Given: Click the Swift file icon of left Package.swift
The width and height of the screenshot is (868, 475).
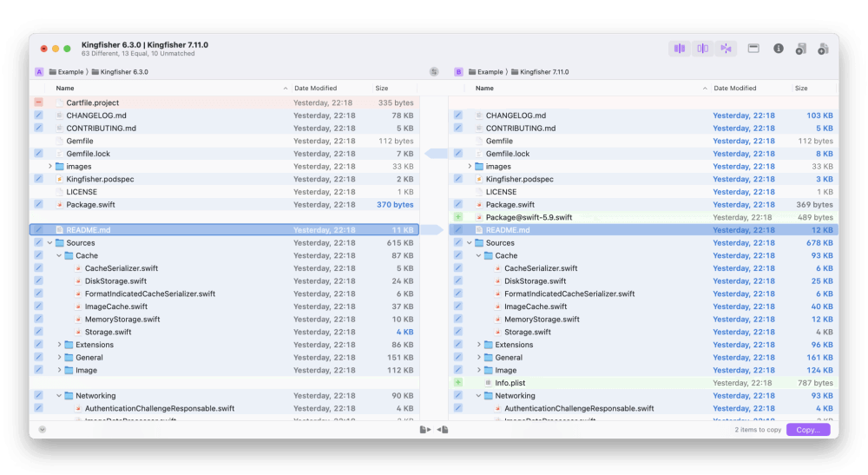Looking at the screenshot, I should point(59,204).
